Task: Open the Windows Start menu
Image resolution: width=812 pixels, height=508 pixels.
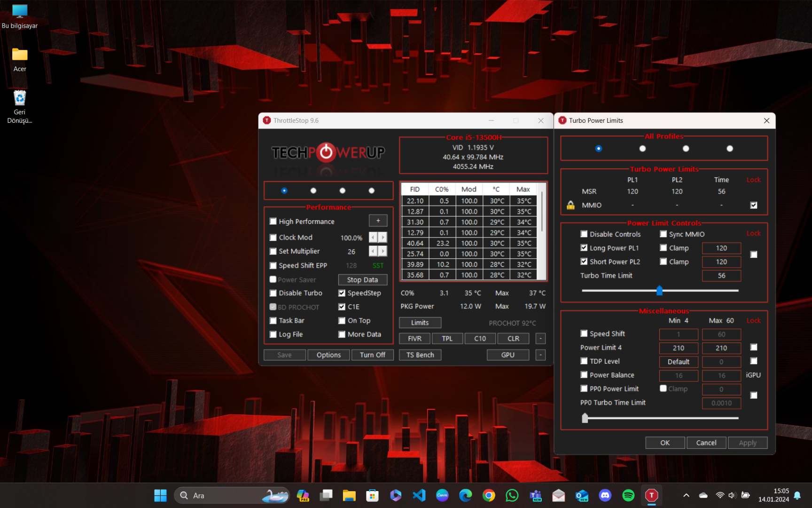Action: [x=160, y=495]
